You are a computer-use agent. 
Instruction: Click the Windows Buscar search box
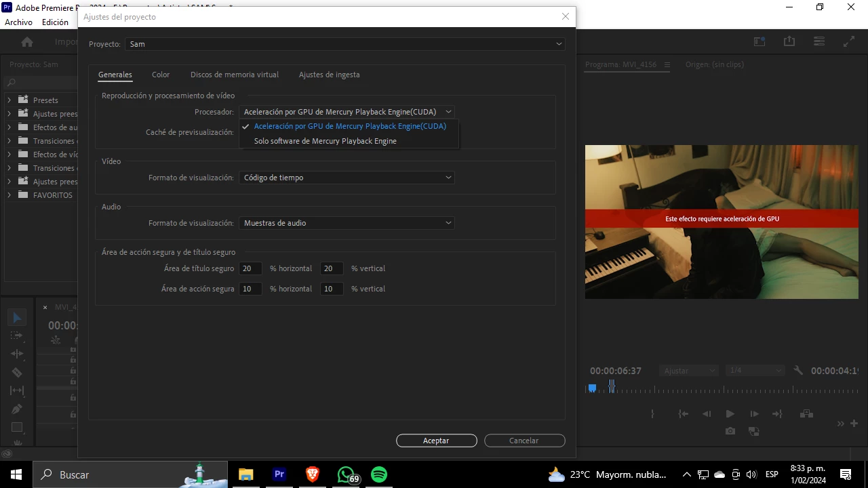(130, 474)
